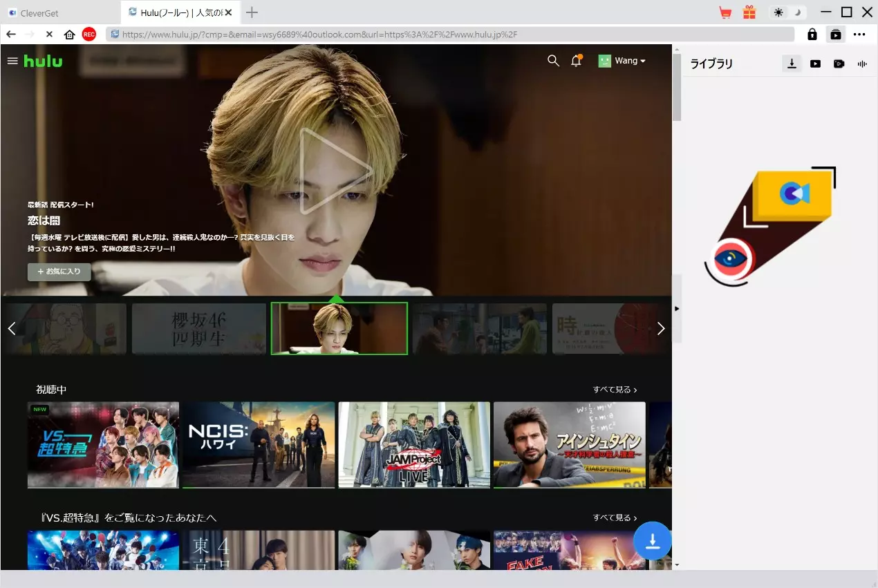Open the Hulu hamburger menu
878x588 pixels.
12,61
